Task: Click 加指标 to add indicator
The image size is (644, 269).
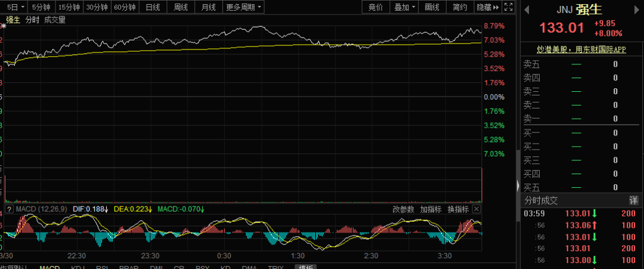Action: [431, 209]
